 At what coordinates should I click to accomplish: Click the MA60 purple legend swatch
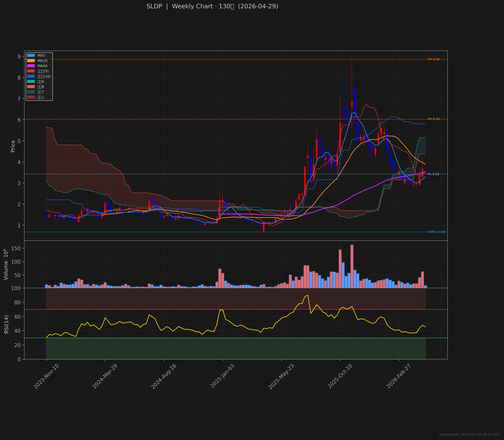(x=31, y=66)
